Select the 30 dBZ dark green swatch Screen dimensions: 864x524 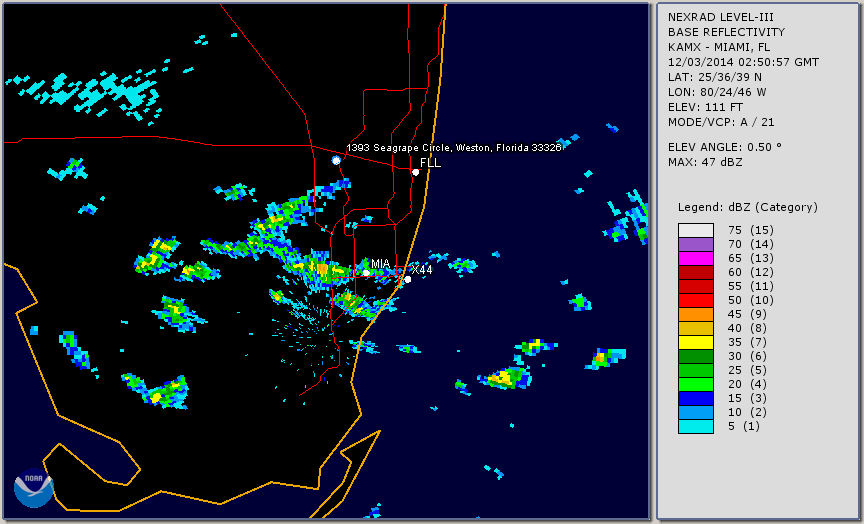point(696,356)
